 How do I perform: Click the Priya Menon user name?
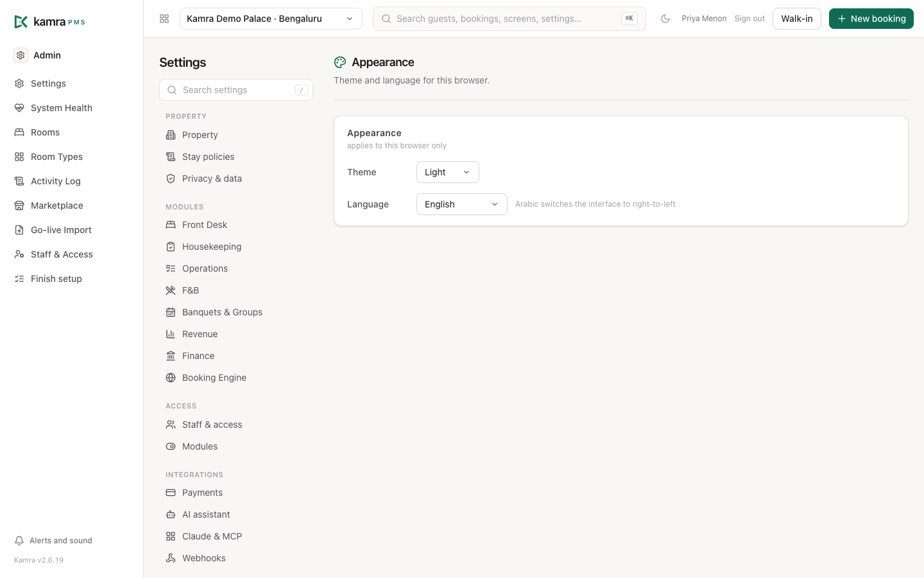tap(704, 19)
